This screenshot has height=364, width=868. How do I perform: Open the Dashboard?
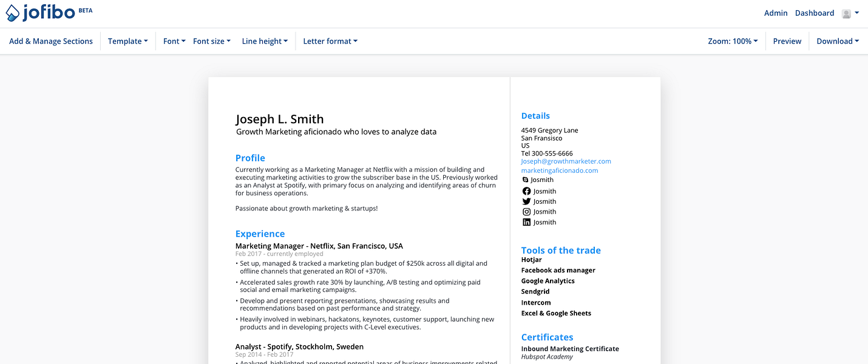(x=815, y=13)
